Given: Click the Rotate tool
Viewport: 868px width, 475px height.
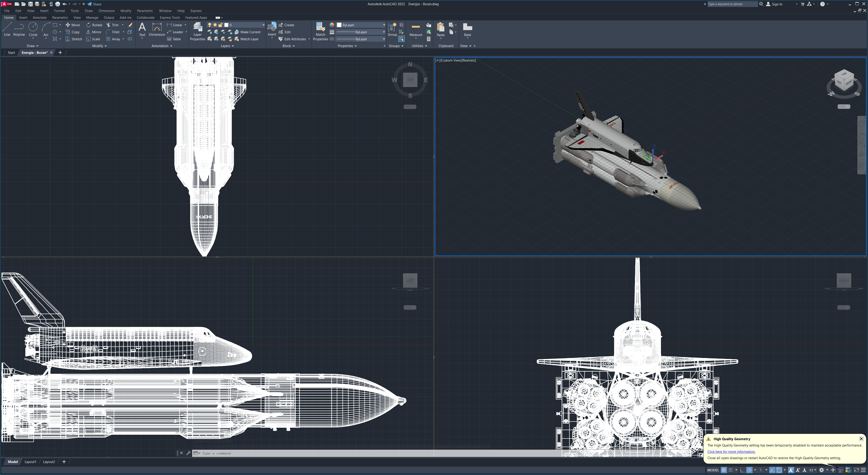Looking at the screenshot, I should (94, 25).
